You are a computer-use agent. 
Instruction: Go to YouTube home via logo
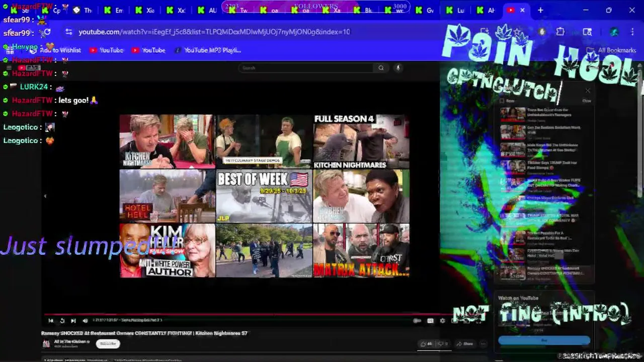coord(29,68)
